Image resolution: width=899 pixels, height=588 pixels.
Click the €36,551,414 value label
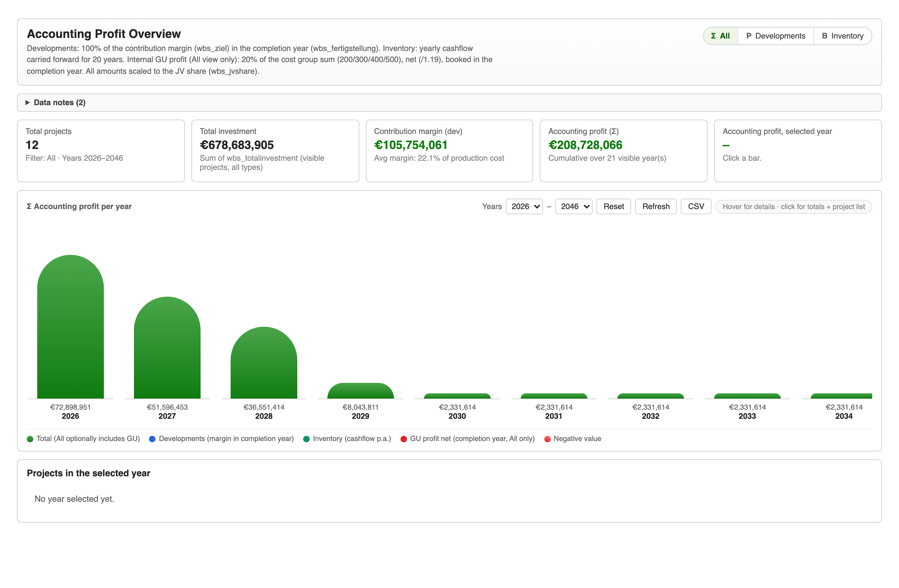coord(264,407)
